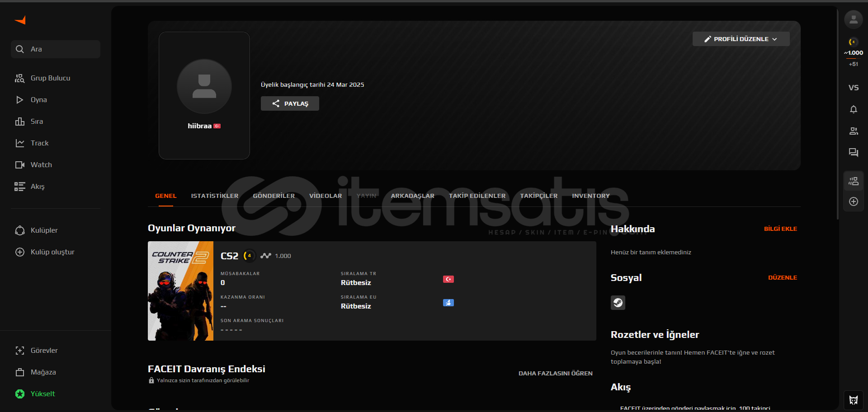868x412 pixels.
Task: Click the Düzenle link next to Sosyal
Action: 783,278
